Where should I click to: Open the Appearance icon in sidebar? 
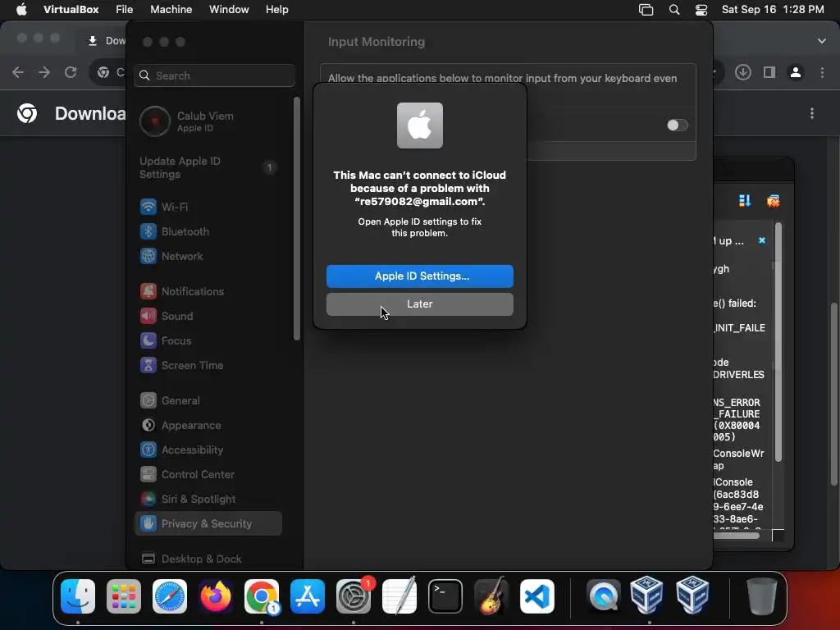[148, 426]
